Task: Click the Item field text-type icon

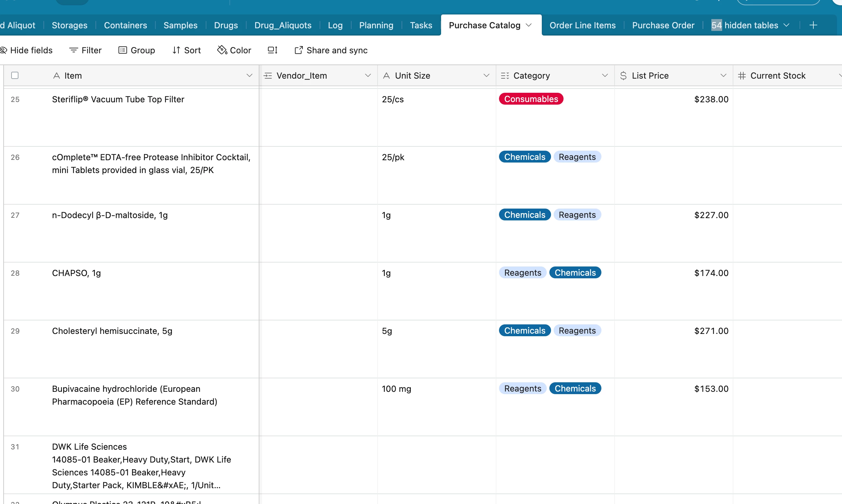Action: pyautogui.click(x=57, y=75)
